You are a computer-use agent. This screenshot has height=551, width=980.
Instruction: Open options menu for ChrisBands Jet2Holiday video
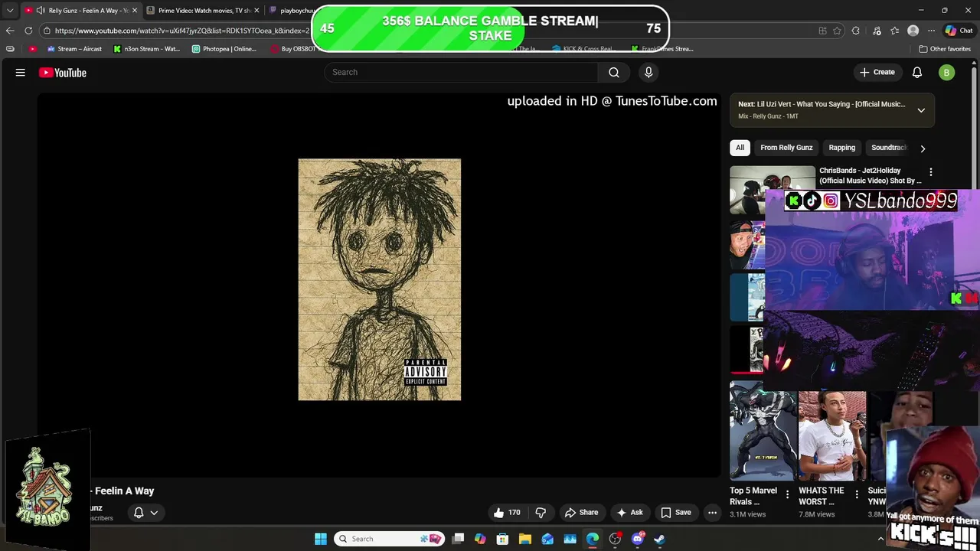(931, 172)
